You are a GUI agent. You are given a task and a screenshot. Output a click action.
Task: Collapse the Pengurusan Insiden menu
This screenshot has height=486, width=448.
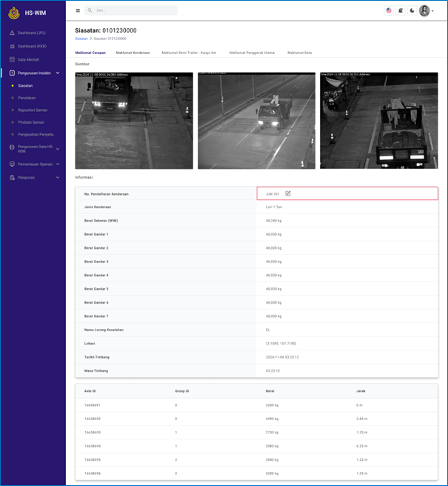coord(58,73)
